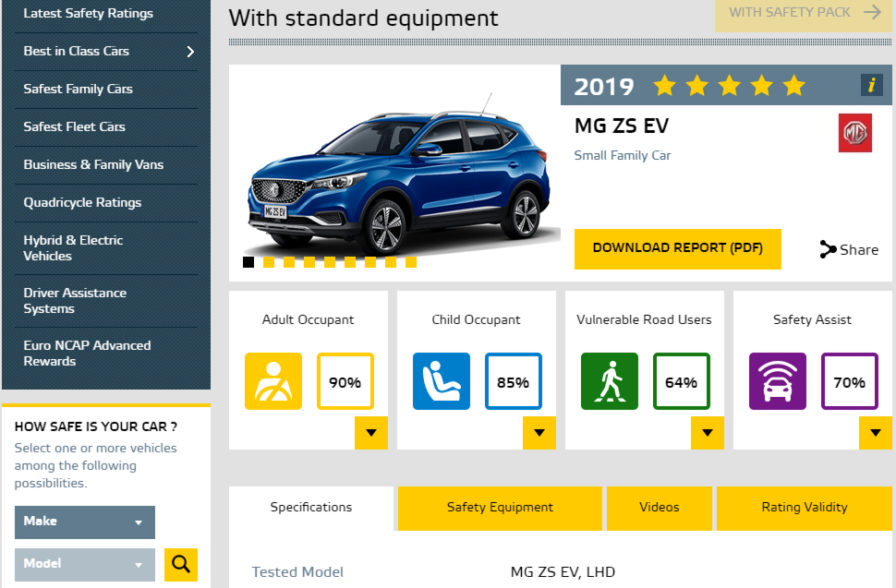This screenshot has width=896, height=588.
Task: Click the Child Occupant 85% score box
Action: click(x=514, y=381)
